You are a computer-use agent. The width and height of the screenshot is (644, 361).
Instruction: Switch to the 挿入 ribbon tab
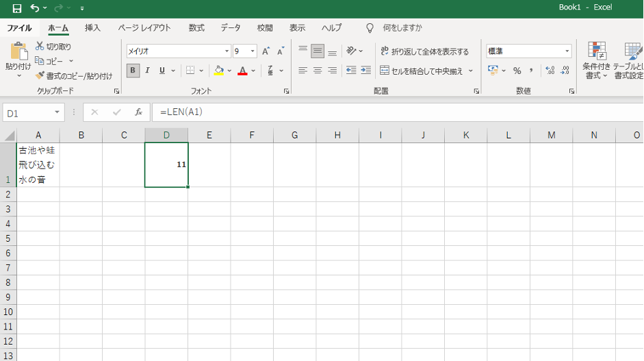[92, 28]
